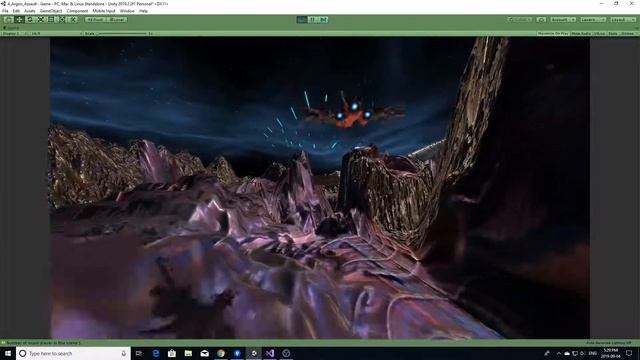Open the Edit menu

16,11
